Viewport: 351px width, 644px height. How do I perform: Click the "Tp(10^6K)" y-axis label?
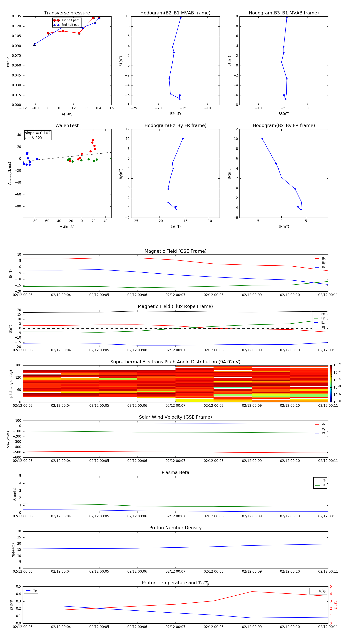click(x=11, y=605)
